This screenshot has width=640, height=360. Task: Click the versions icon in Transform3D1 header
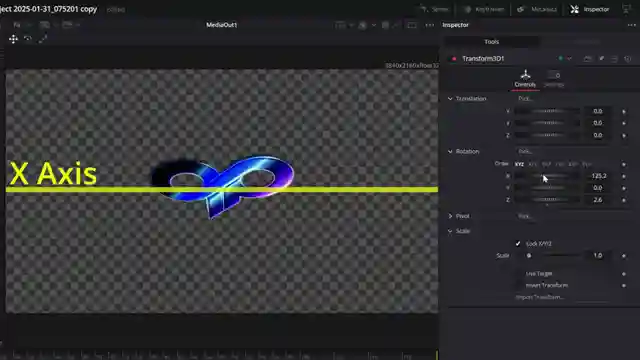[587, 59]
